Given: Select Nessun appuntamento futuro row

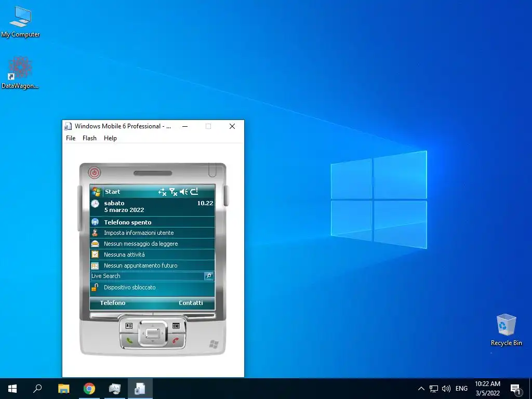Looking at the screenshot, I should (152, 265).
